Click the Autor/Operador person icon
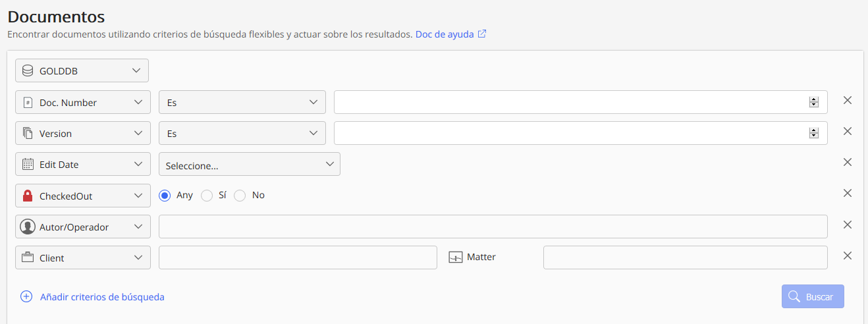 point(28,227)
